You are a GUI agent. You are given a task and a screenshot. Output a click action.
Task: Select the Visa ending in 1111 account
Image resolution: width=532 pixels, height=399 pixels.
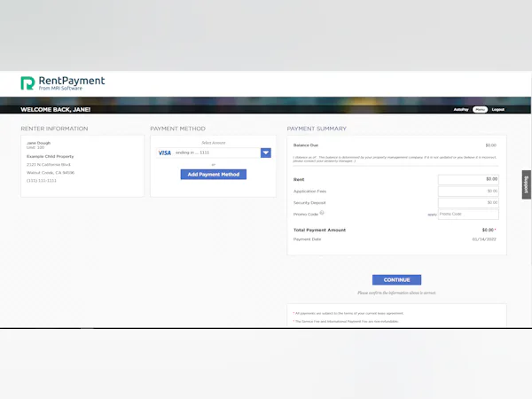click(208, 153)
